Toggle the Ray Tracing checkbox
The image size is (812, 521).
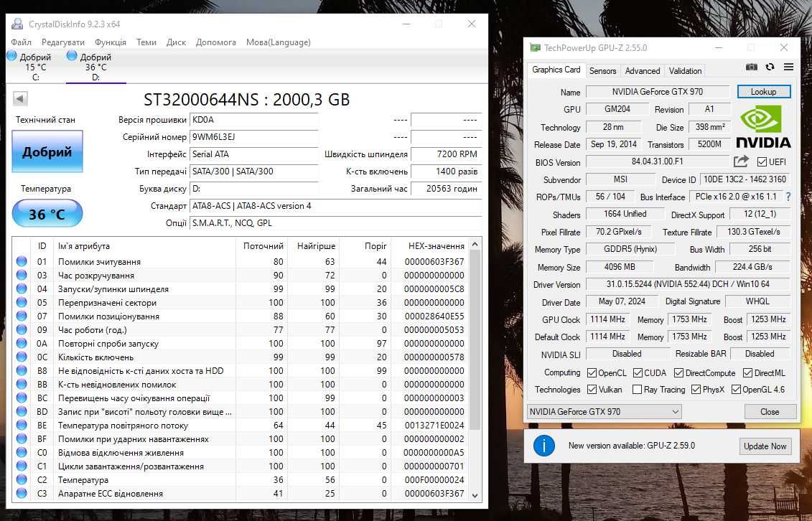[x=638, y=390]
